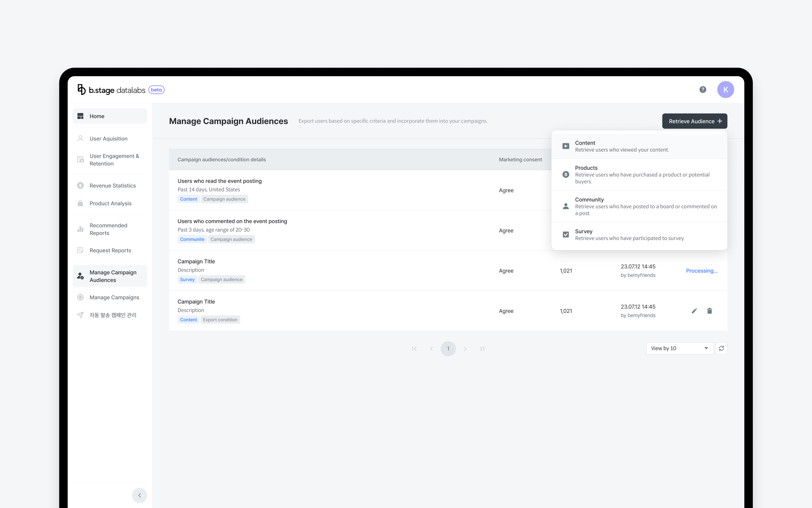The width and height of the screenshot is (812, 508).
Task: Click the Content play icon in dropdown
Action: point(566,146)
